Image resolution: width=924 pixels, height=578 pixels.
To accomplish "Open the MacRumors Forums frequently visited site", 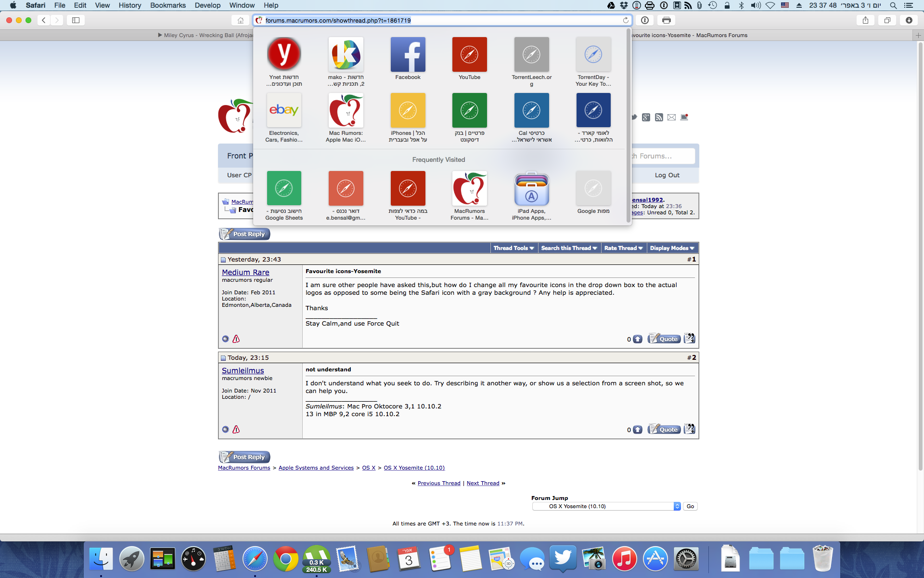I will (469, 188).
